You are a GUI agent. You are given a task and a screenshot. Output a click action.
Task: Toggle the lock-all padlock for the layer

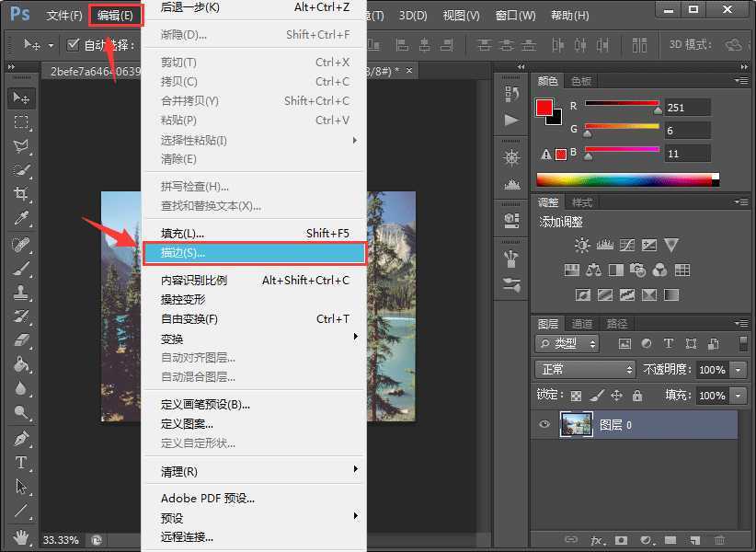point(637,396)
